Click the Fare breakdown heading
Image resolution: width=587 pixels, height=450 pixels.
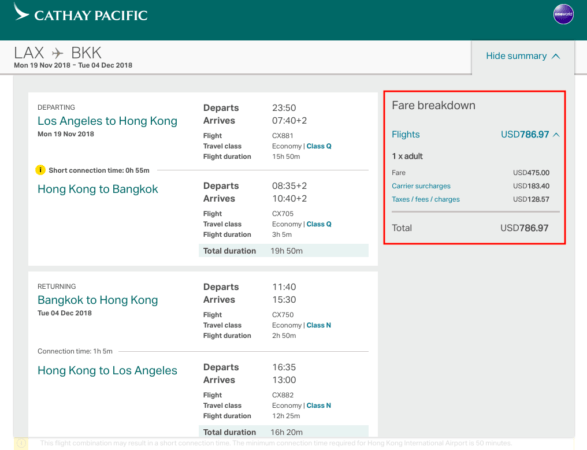(x=434, y=106)
